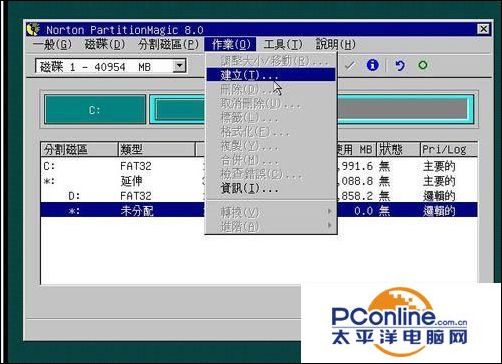Select the 延伸 extended partition row
The image size is (502, 364).
pyautogui.click(x=259, y=181)
